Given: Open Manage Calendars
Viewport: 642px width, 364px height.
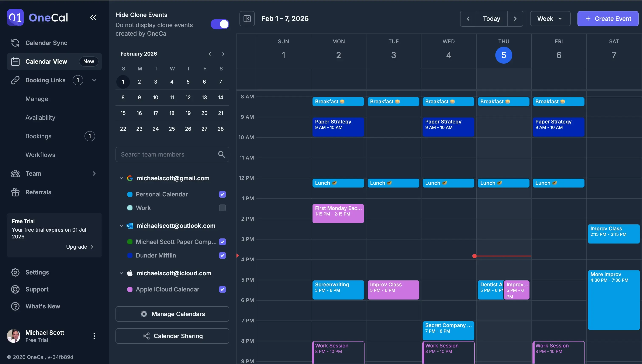Looking at the screenshot, I should [x=172, y=314].
